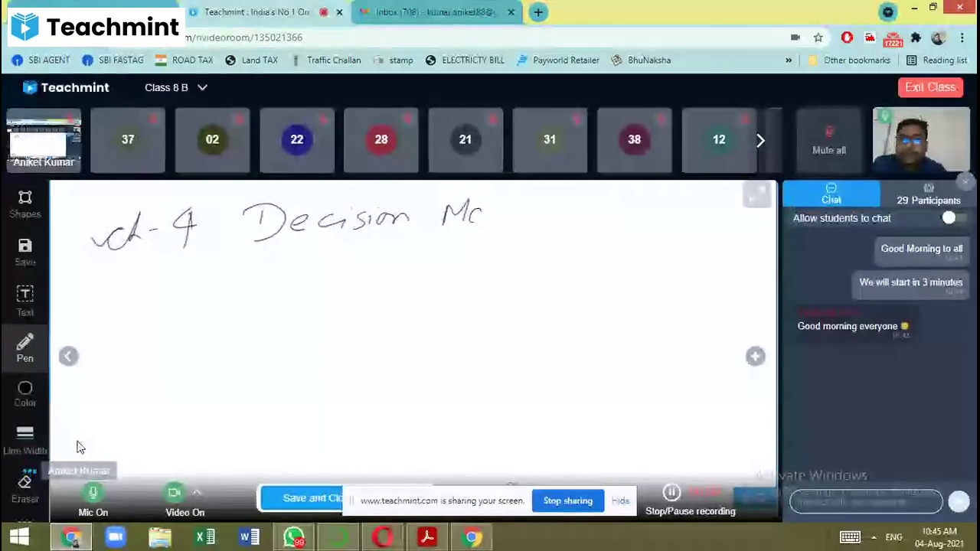Open ELECTRICTY BILL bookmark
Image resolution: width=980 pixels, height=551 pixels.
pyautogui.click(x=465, y=60)
